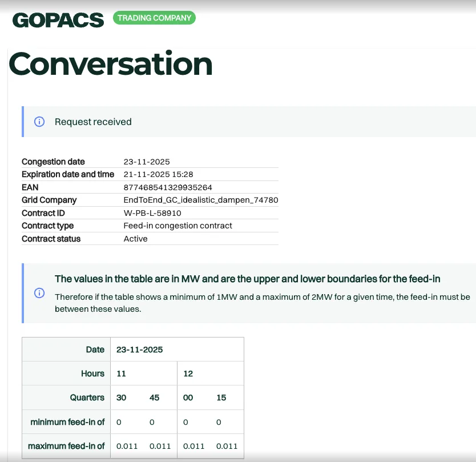Screen dimensions: 476x462
Task: Click the Congestion date label
Action: [x=53, y=162]
